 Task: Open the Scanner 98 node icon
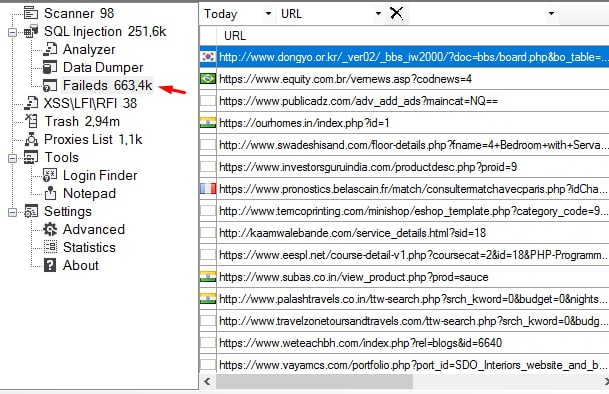pyautogui.click(x=31, y=13)
